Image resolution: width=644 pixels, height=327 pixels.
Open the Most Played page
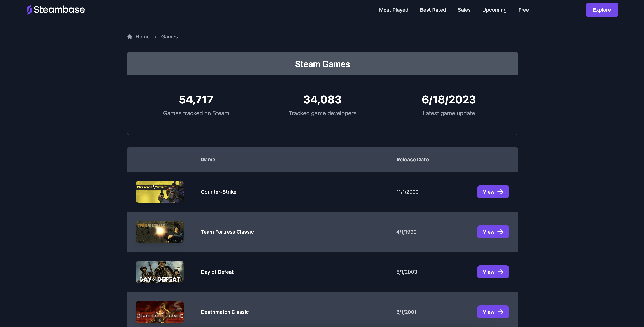click(394, 10)
